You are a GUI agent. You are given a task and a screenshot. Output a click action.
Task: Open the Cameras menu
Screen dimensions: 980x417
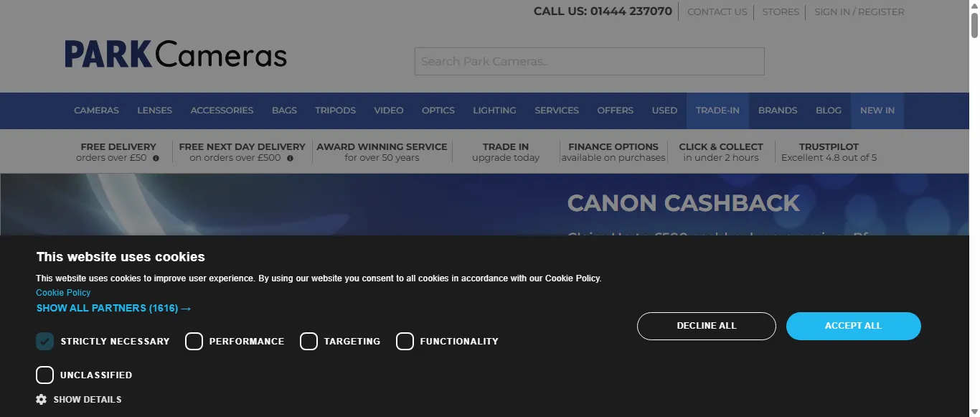(96, 111)
